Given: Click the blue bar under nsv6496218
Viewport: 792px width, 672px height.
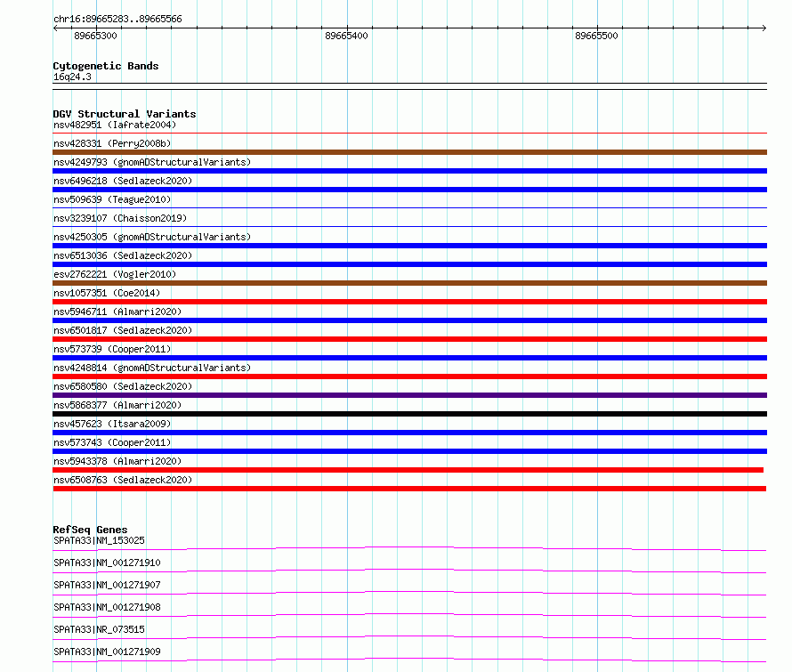Looking at the screenshot, I should (x=409, y=190).
